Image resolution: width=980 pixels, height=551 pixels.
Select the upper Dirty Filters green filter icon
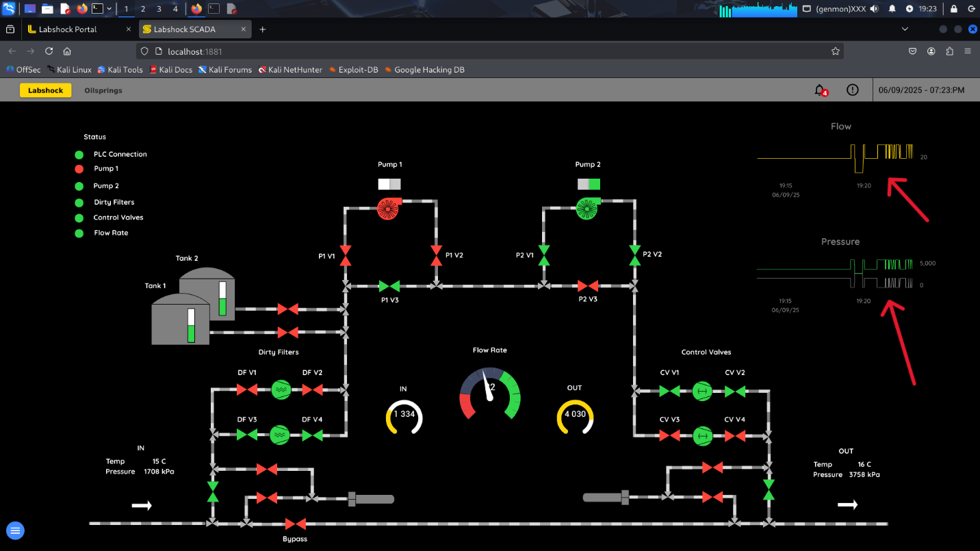pyautogui.click(x=281, y=389)
